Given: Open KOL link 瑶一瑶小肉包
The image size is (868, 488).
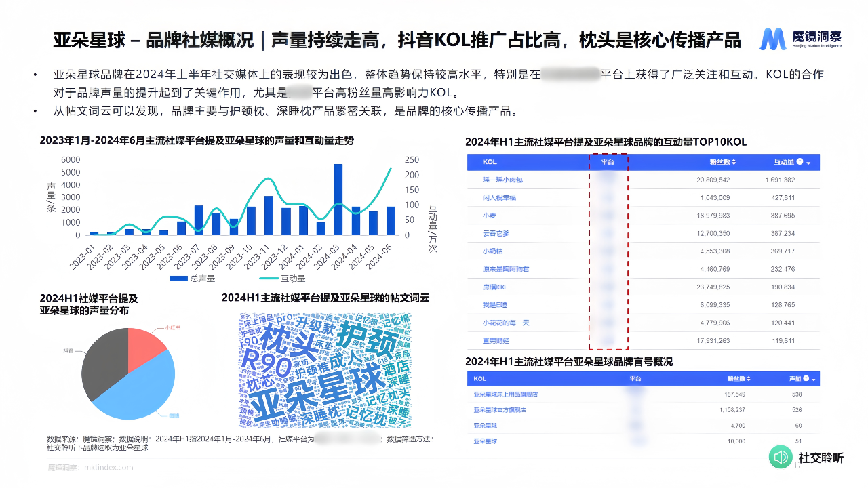Looking at the screenshot, I should (502, 180).
